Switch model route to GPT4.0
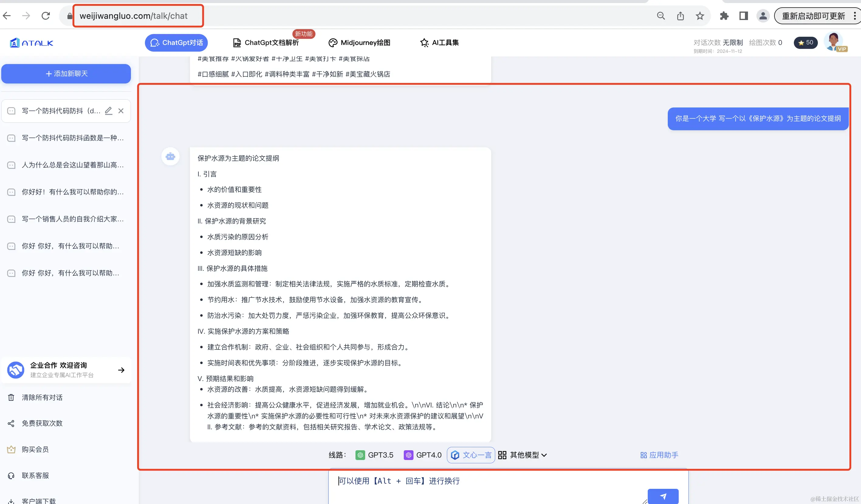 (423, 455)
